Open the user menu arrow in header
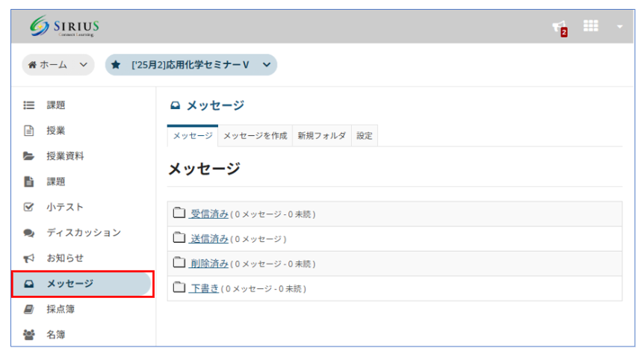 619,27
